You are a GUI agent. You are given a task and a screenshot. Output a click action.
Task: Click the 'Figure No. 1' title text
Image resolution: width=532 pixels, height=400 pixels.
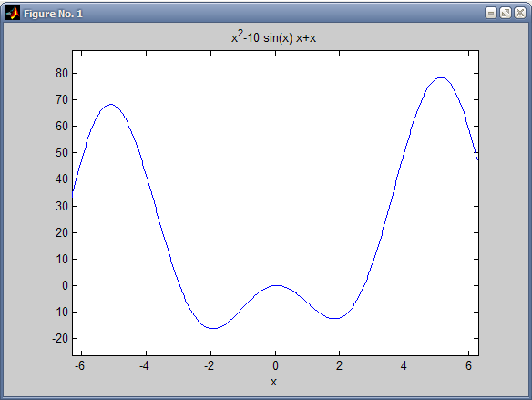pos(53,14)
